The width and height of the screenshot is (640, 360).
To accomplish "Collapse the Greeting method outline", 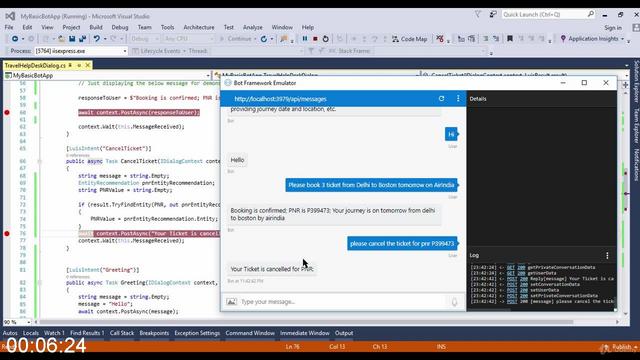I will pyautogui.click(x=40, y=282).
